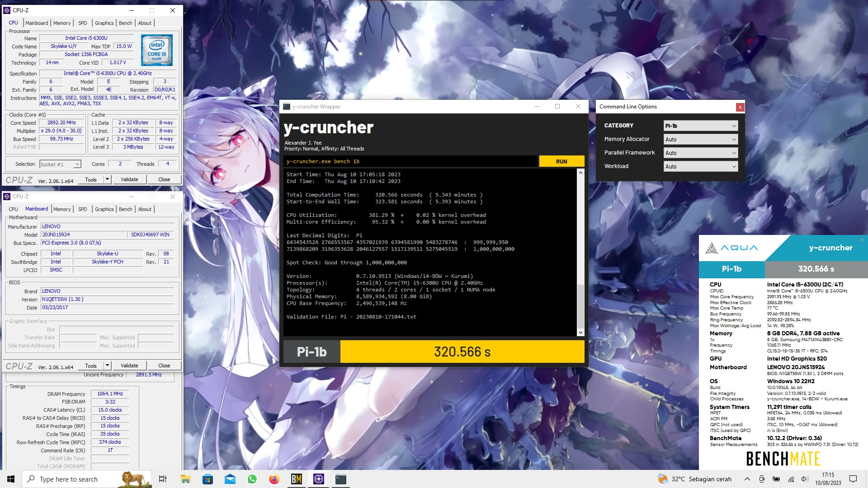Click the DRAM Frequency 1064.1 MHz value
The height and width of the screenshot is (488, 868).
[110, 394]
